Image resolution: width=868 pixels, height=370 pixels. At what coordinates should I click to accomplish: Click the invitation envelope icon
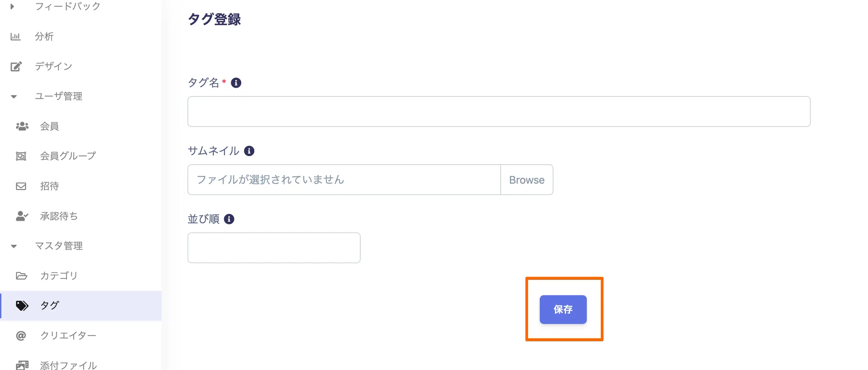(x=21, y=186)
